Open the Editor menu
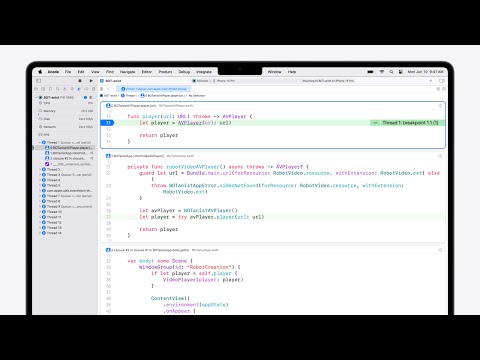Image resolution: width=480 pixels, height=360 pixels. click(x=147, y=72)
